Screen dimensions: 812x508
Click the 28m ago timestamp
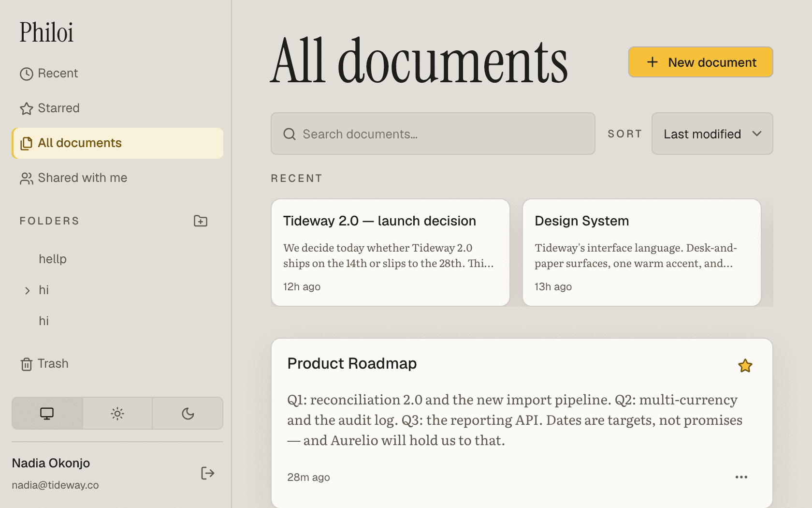tap(308, 478)
